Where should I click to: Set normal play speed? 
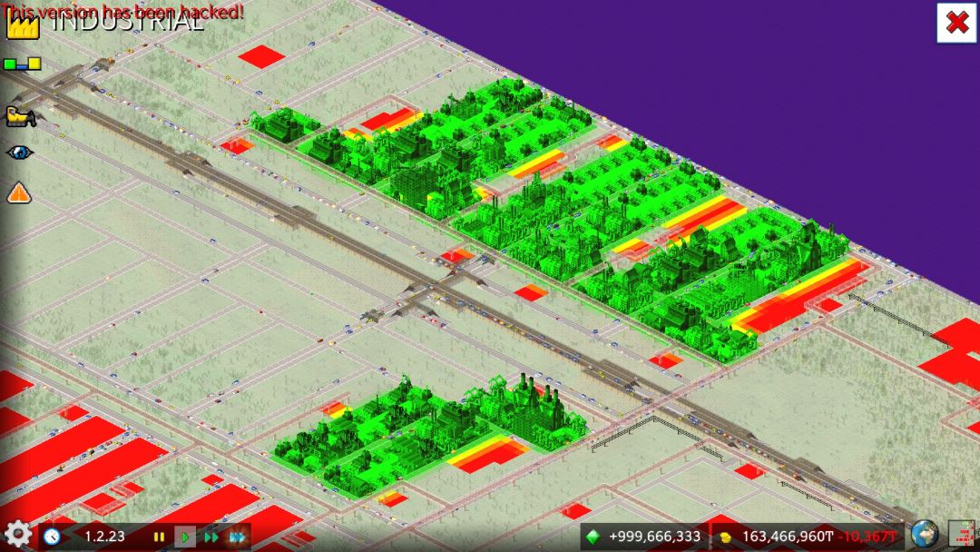(185, 537)
